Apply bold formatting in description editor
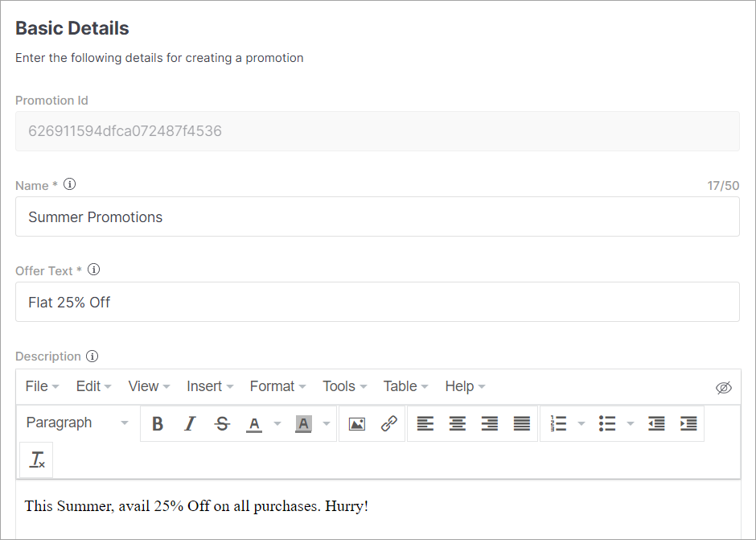The width and height of the screenshot is (756, 540). [157, 423]
